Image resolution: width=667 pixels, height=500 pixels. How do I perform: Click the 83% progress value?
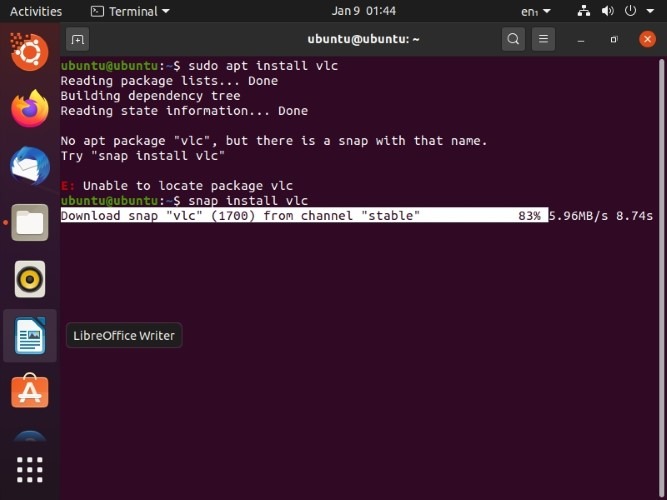(x=529, y=216)
